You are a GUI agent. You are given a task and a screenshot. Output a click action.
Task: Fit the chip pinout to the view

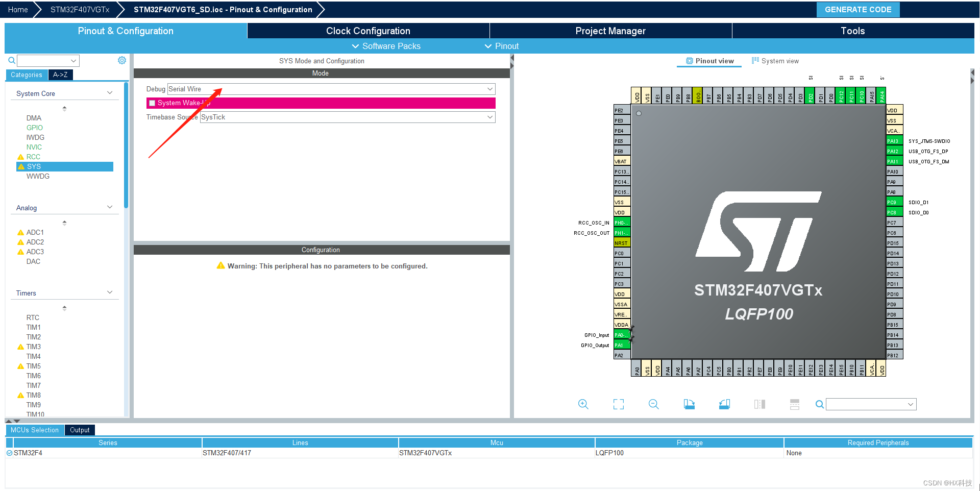[x=619, y=404]
